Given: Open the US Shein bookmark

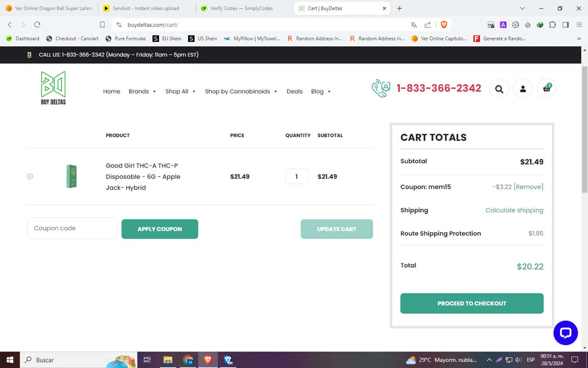Looking at the screenshot, I should [x=203, y=38].
